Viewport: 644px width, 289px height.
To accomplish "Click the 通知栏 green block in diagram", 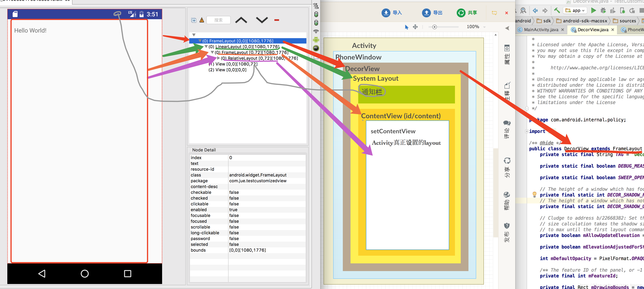I will pos(406,94).
